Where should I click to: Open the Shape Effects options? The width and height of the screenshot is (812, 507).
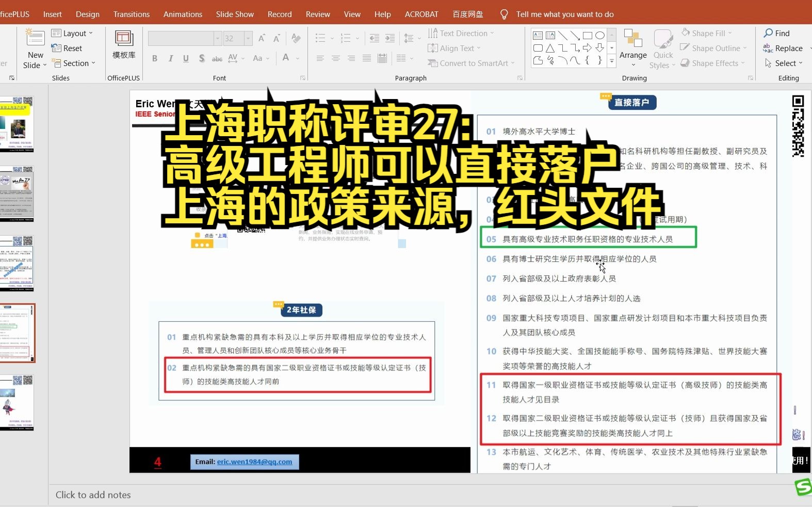click(712, 63)
